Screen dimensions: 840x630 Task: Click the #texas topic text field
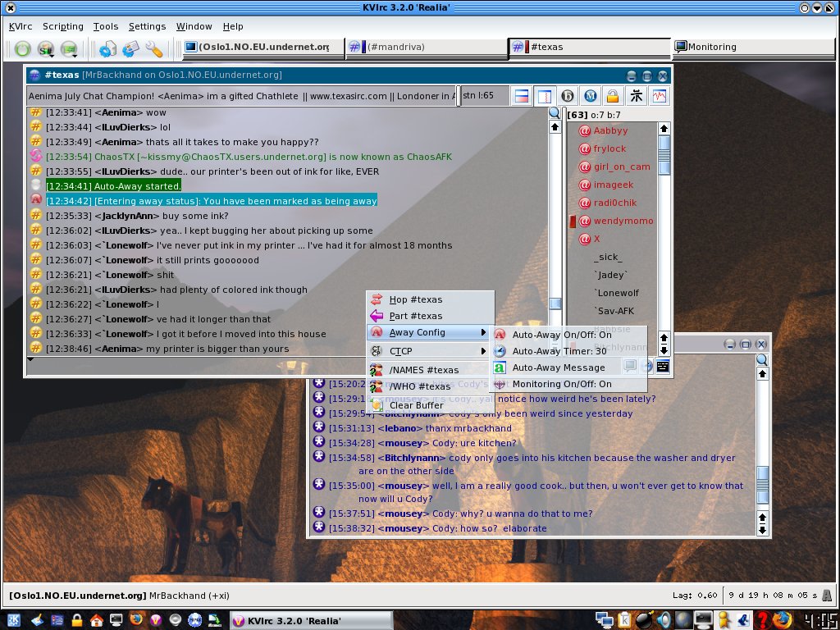click(242, 96)
